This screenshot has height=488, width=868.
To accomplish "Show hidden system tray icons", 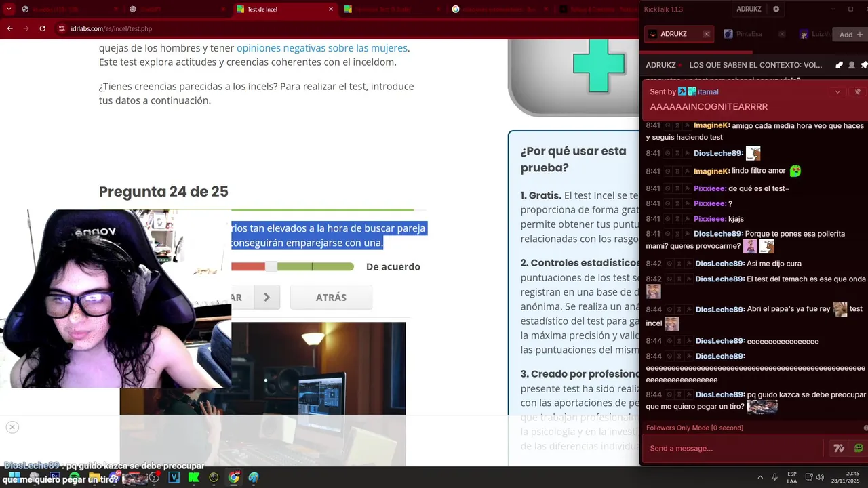I will [x=760, y=477].
